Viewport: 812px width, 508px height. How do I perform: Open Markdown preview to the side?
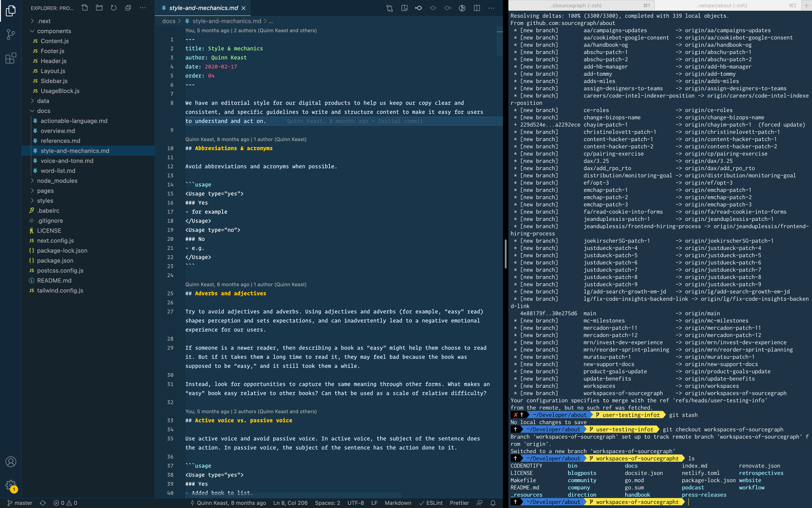[x=404, y=8]
